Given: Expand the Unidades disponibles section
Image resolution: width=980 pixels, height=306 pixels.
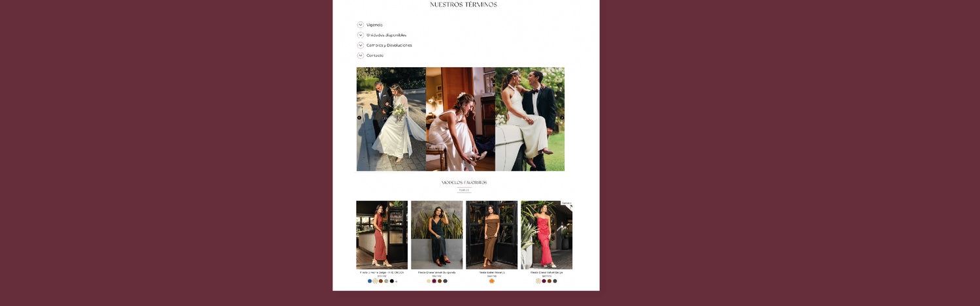Looking at the screenshot, I should tap(361, 35).
